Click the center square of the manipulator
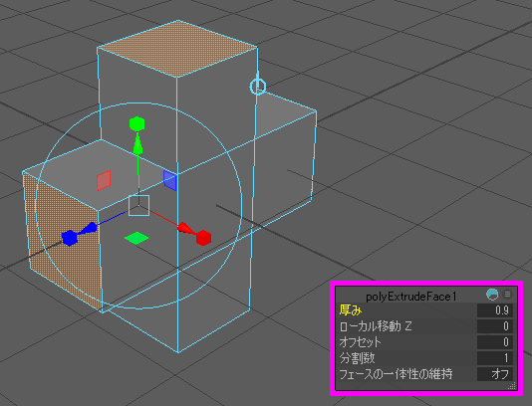Screen dimensions: 532x406 [138, 205]
